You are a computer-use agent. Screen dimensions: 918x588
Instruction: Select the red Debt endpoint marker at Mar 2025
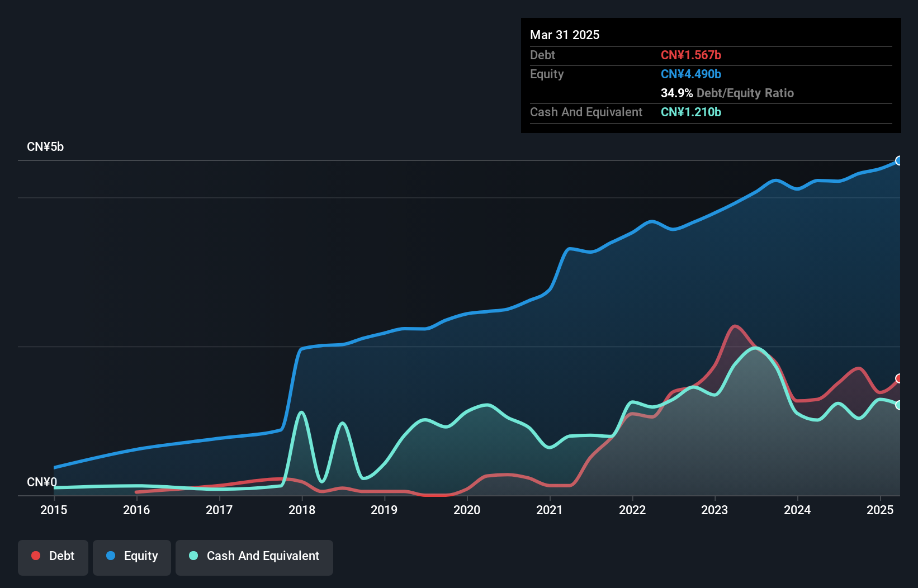point(899,378)
